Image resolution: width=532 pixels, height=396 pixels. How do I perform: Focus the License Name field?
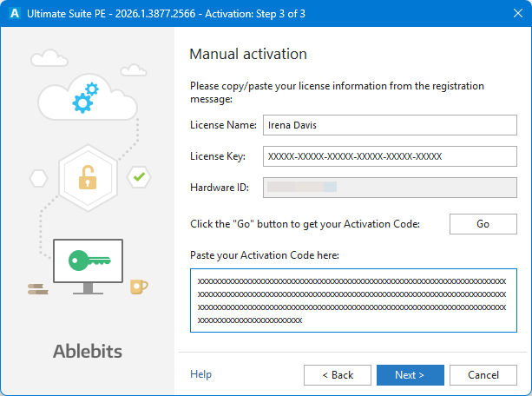390,125
